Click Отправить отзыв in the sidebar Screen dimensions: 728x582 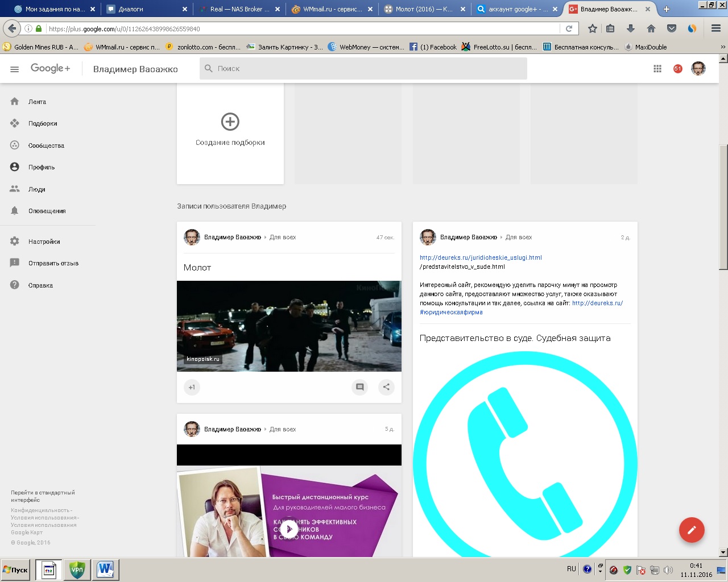click(x=53, y=263)
